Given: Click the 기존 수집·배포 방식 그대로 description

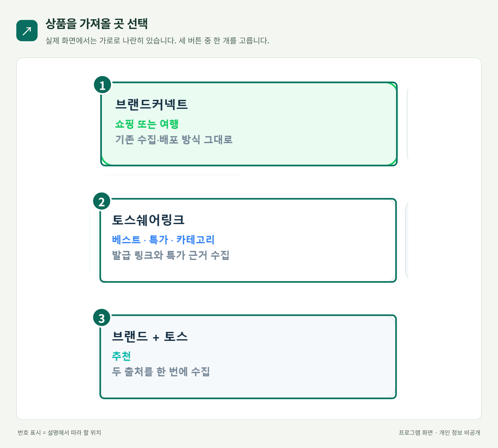Looking at the screenshot, I should point(174,140).
